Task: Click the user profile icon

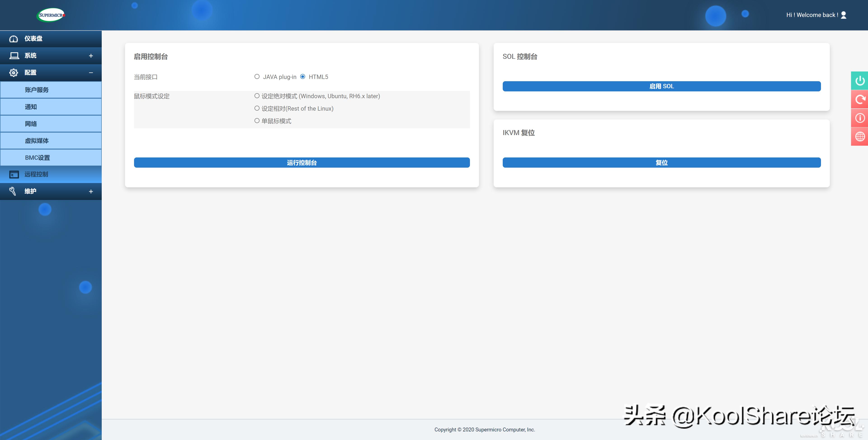Action: [843, 15]
